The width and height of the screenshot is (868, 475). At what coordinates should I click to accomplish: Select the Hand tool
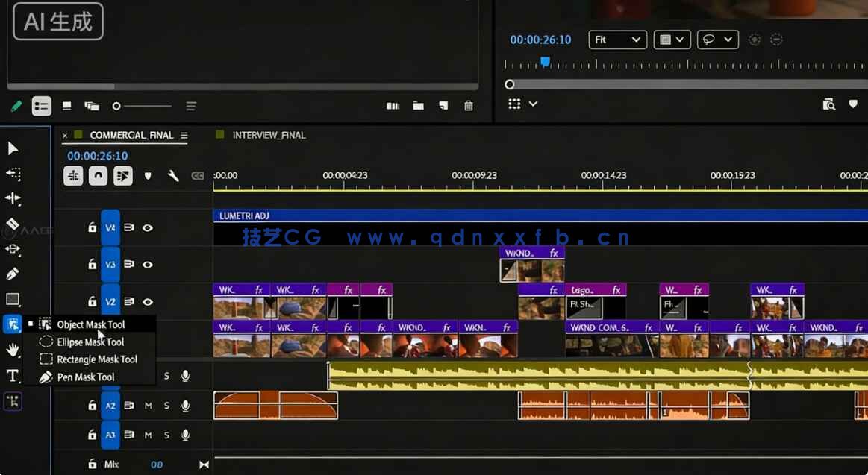click(13, 349)
